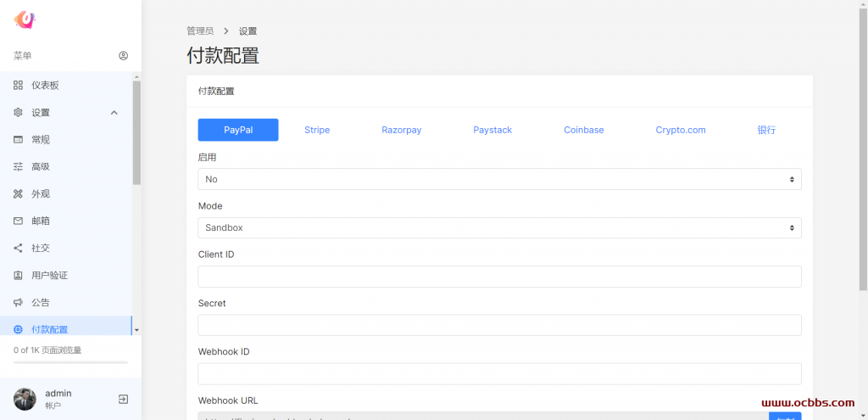Open the Coinbase tab

(x=584, y=130)
